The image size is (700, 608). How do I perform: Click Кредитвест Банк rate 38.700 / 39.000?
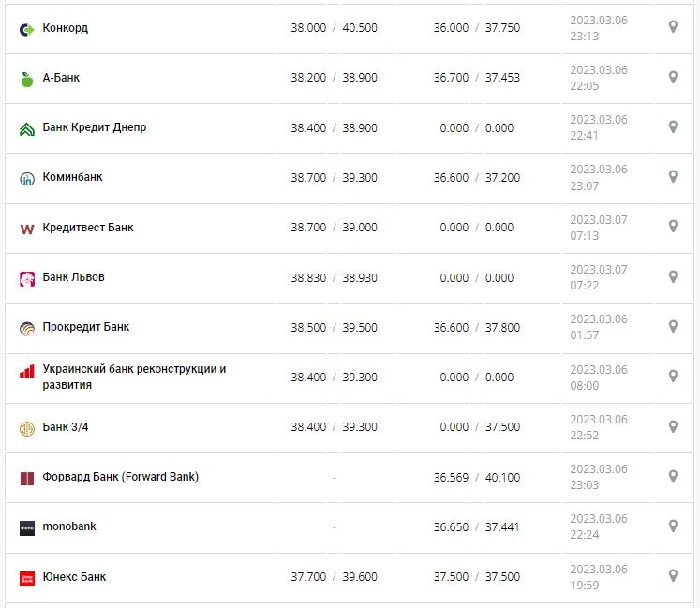pyautogui.click(x=334, y=228)
